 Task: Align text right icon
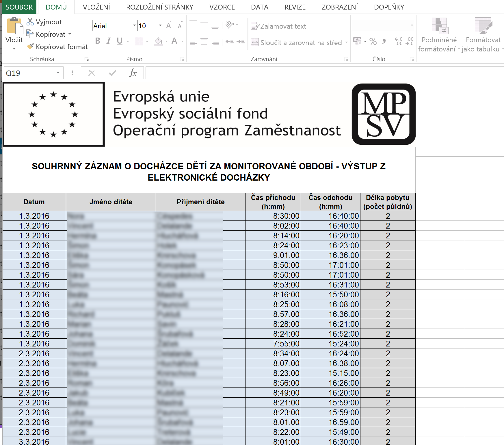tap(215, 42)
